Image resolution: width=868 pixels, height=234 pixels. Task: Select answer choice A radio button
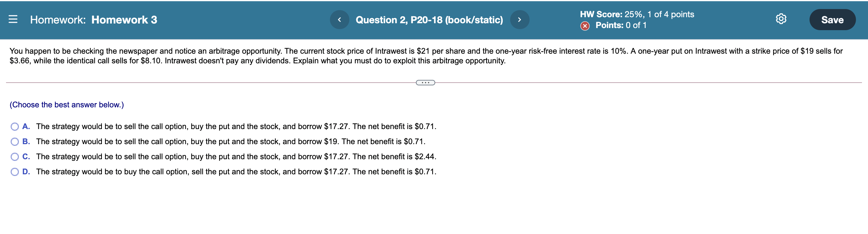pos(14,126)
